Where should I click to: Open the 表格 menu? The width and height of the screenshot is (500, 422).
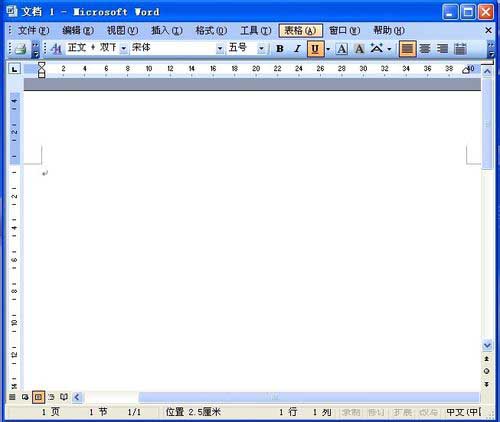click(300, 31)
